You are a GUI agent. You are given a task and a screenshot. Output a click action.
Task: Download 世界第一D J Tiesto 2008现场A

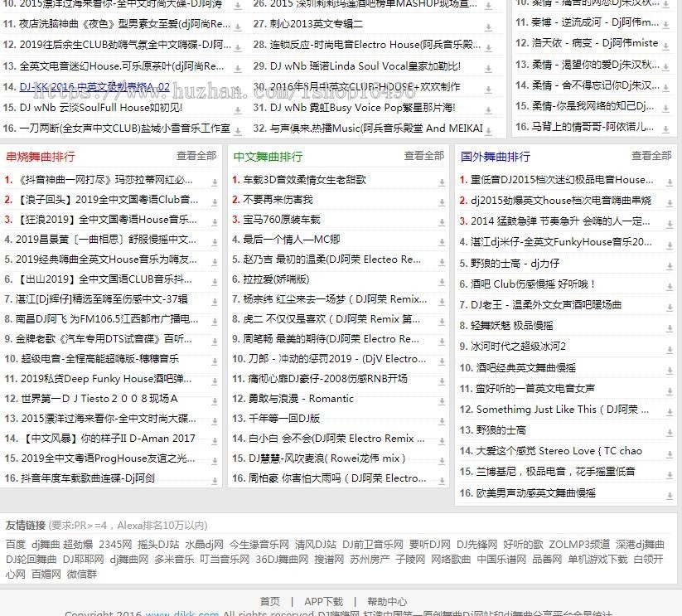[x=215, y=401]
